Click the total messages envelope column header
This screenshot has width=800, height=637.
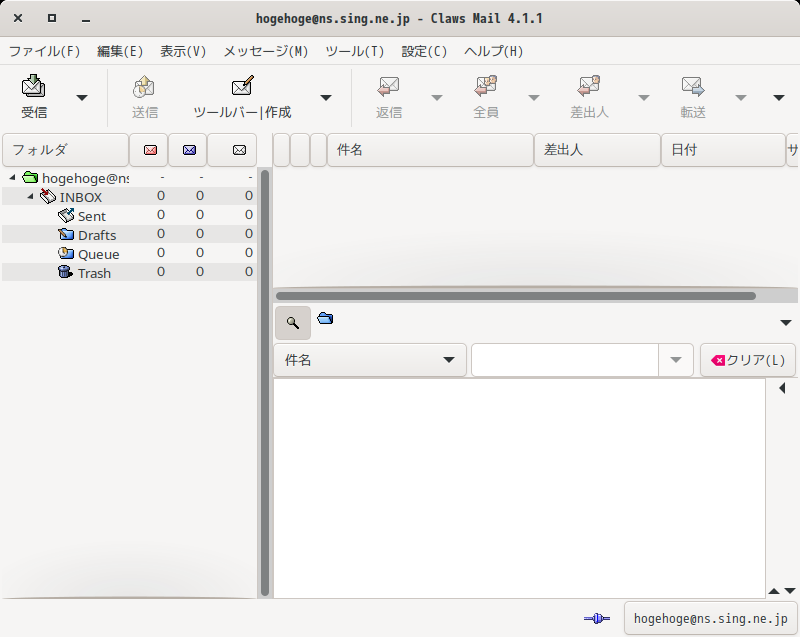(x=233, y=150)
